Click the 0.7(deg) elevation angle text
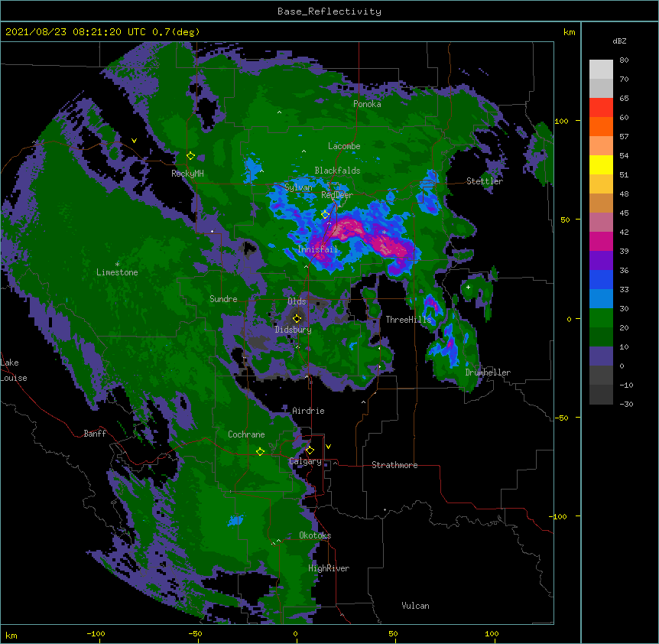 (176, 32)
